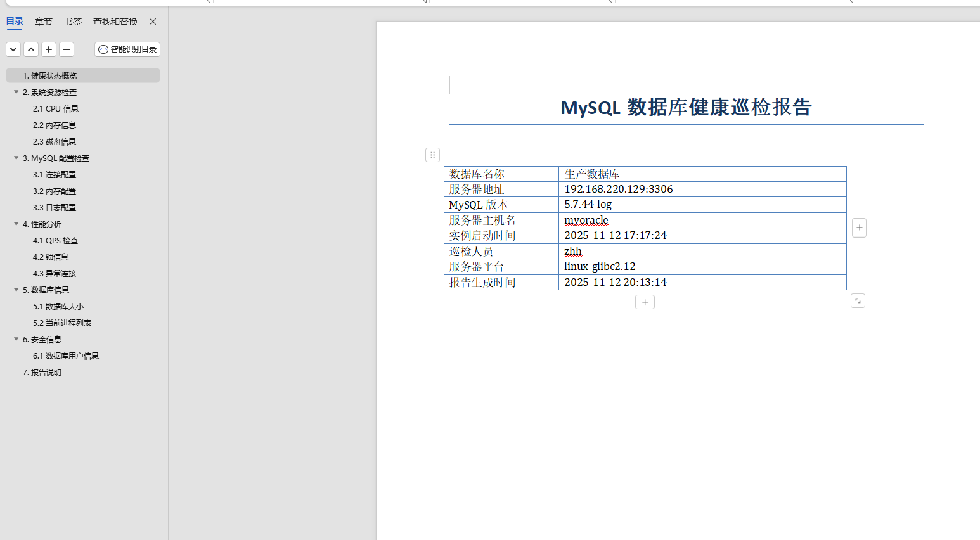Viewport: 980px width, 540px height.
Task: Switch to the 章节 tab
Action: click(44, 22)
